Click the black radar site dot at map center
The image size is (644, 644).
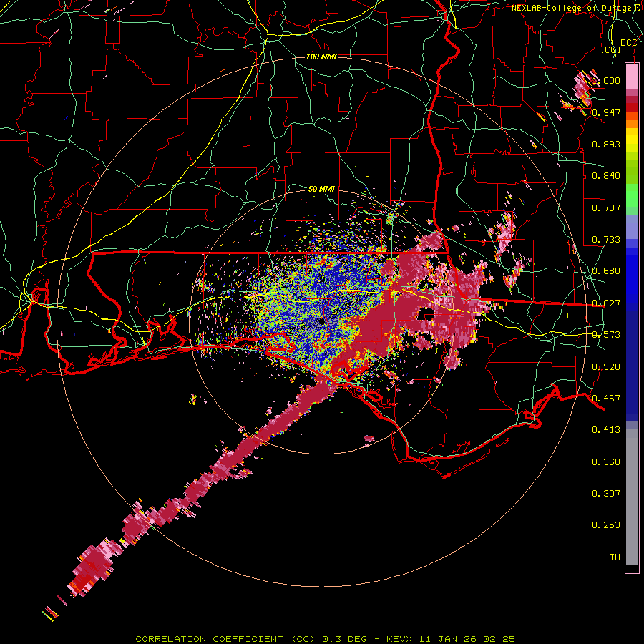322,321
